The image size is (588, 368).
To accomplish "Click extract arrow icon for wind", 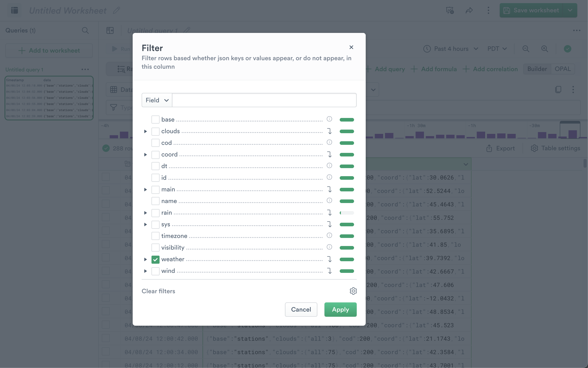I will [329, 271].
